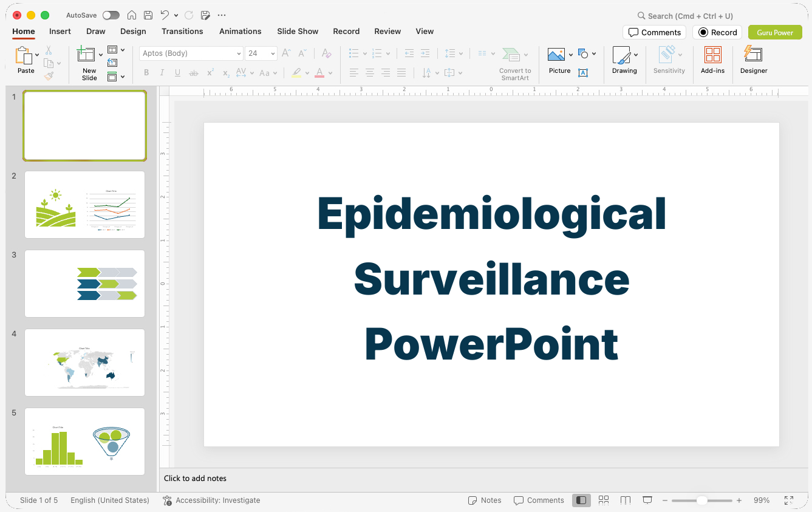
Task: Toggle Notes in the status bar
Action: (485, 500)
